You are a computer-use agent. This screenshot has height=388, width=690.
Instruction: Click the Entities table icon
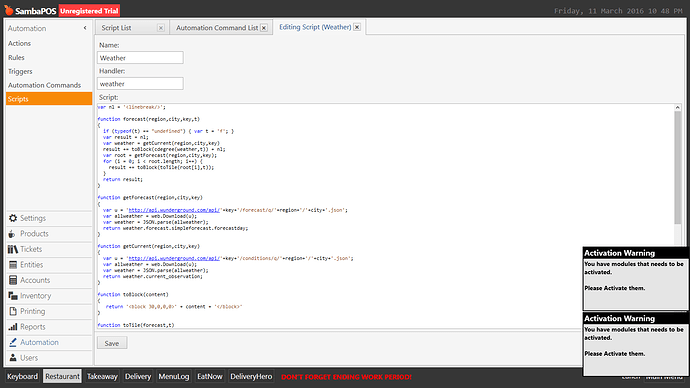[13, 265]
